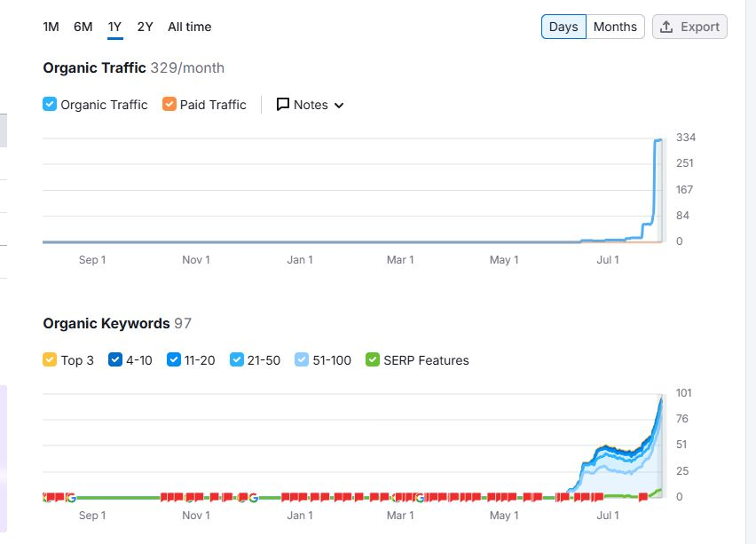This screenshot has height=544, width=756.
Task: Uncheck the Top 3 keywords filter
Action: coord(51,359)
